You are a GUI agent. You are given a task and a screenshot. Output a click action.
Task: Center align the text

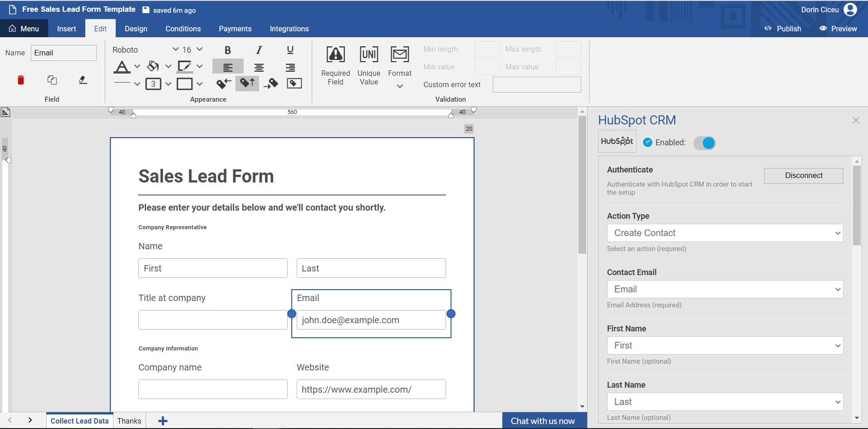coord(259,68)
